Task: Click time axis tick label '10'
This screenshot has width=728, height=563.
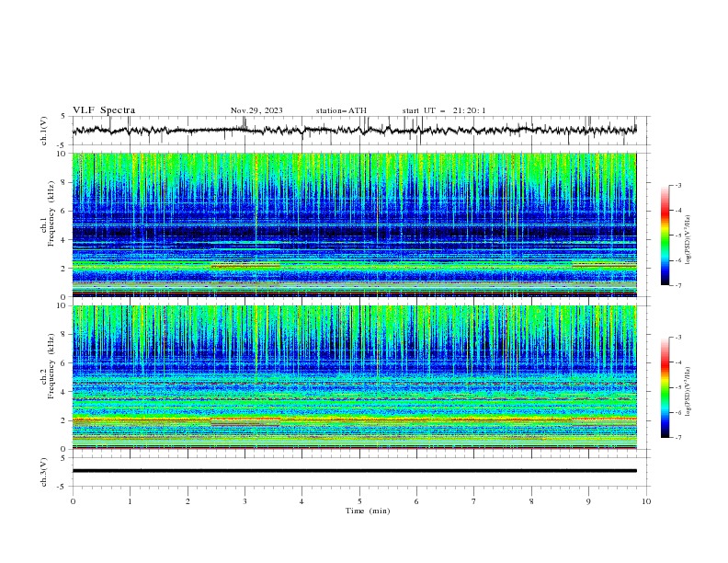Action: [646, 501]
